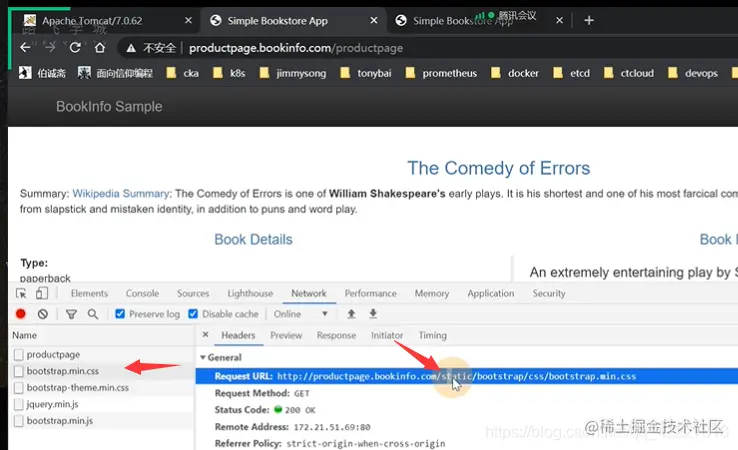738x450 pixels.
Task: Close the request details pane
Action: 205,335
